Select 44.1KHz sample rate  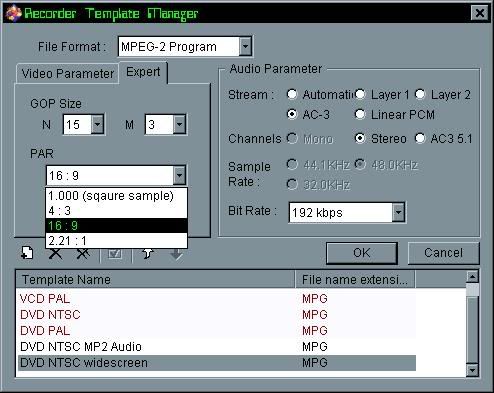pos(292,164)
